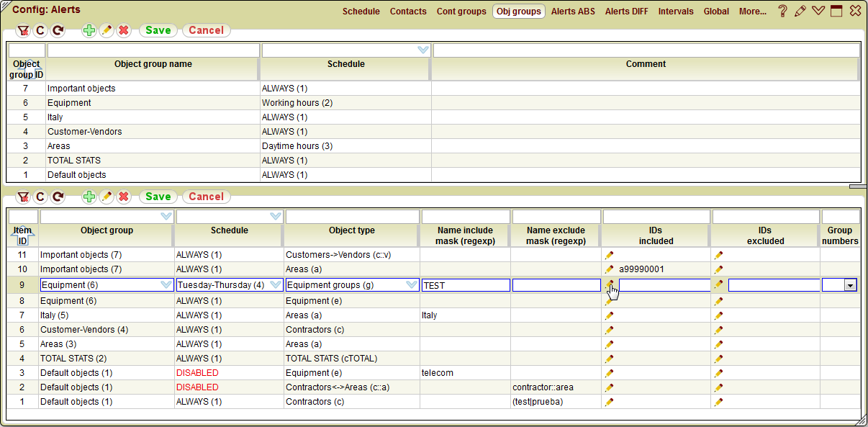868x427 pixels.
Task: Save the object group changes
Action: (x=158, y=30)
